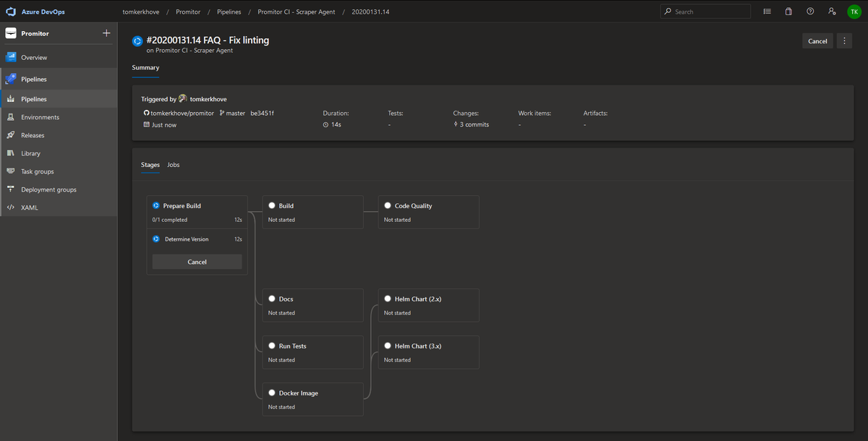Click the Helm Chart (3.x) status icon
868x441 pixels.
pos(388,346)
